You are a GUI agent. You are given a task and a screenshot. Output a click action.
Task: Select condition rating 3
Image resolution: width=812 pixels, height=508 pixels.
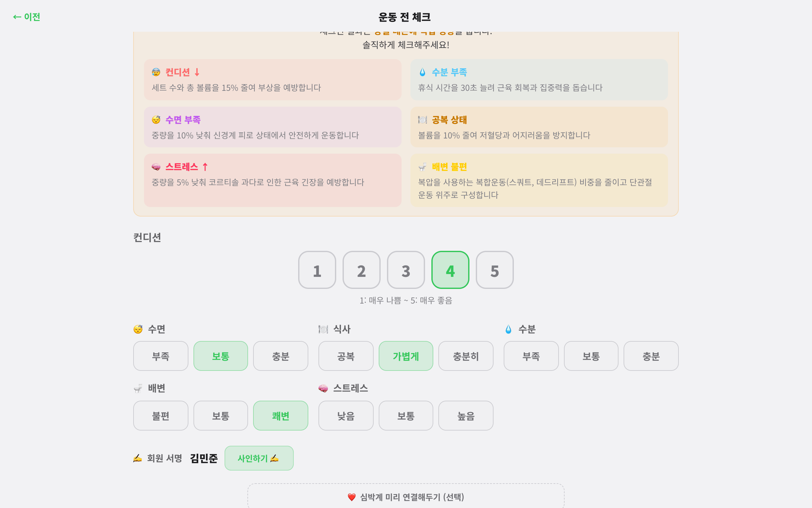click(406, 270)
